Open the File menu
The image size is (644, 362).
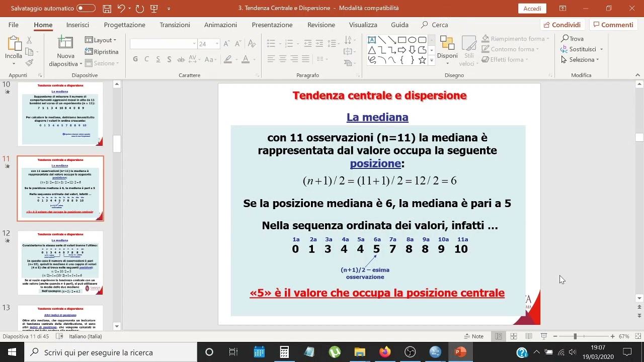(14, 25)
